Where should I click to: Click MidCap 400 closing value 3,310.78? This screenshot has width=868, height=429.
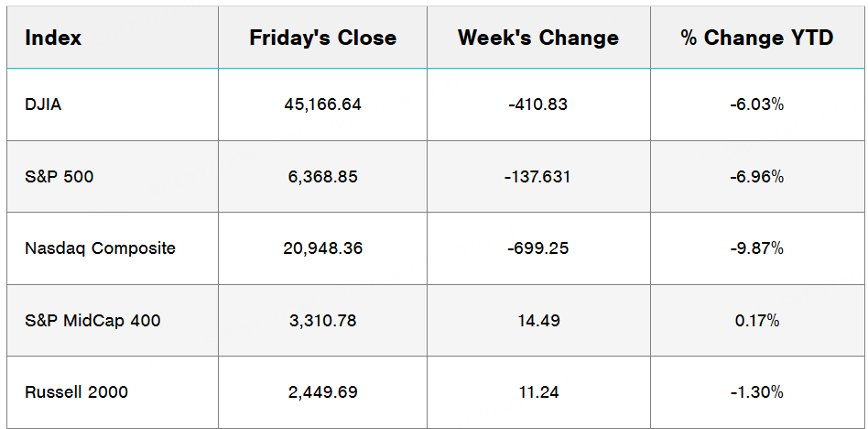click(322, 320)
